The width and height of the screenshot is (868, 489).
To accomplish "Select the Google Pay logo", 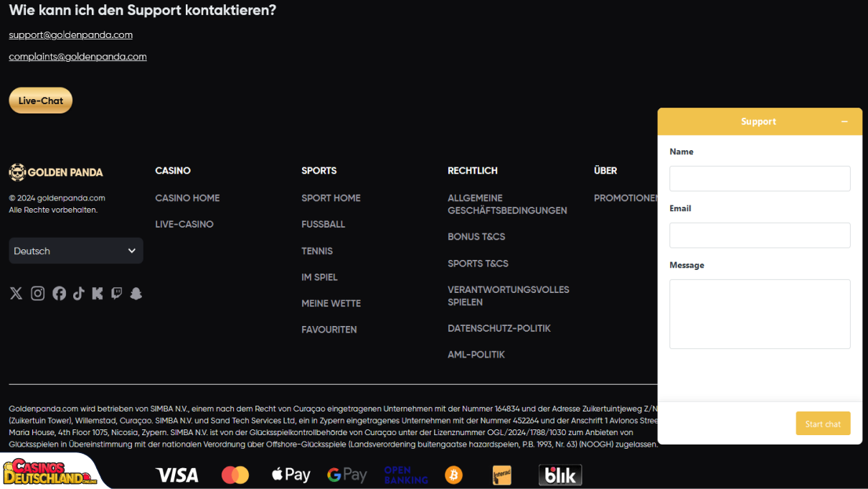I will (346, 475).
